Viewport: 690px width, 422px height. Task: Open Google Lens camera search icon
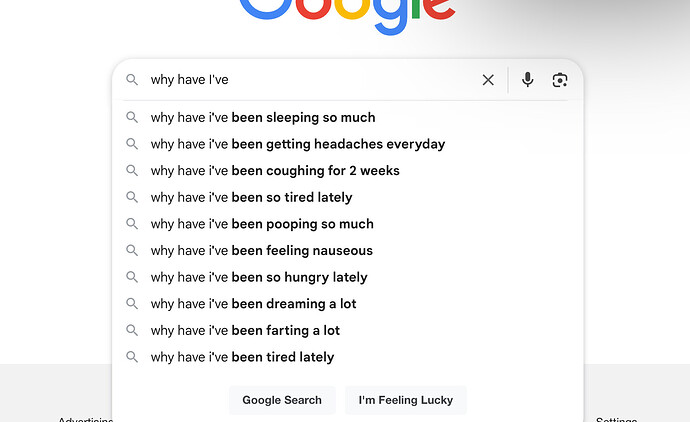pos(560,80)
